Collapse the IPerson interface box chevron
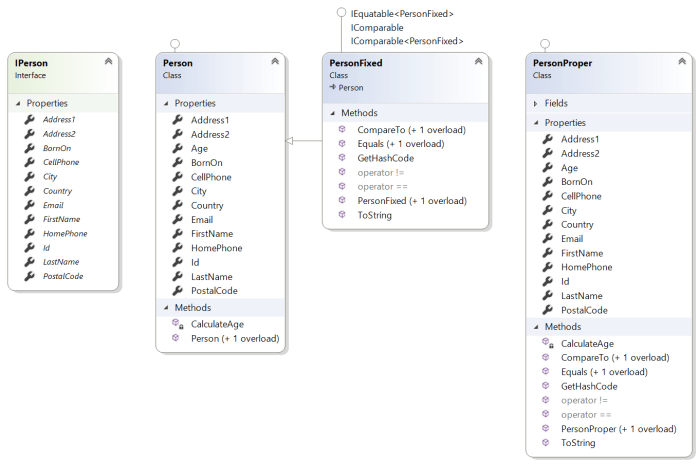 tap(108, 63)
